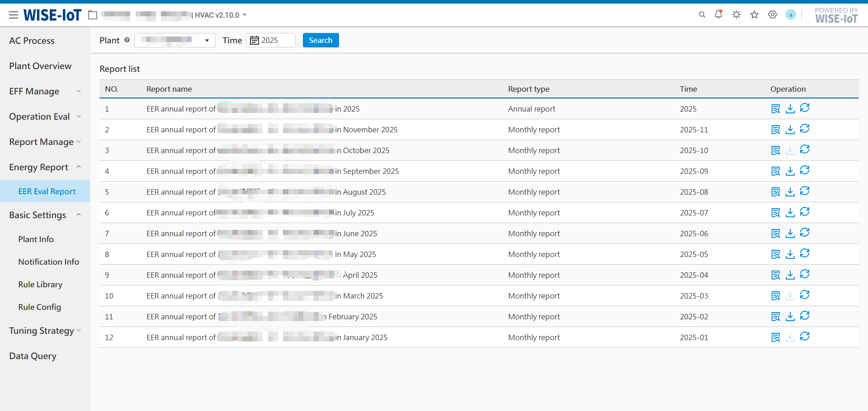This screenshot has height=411, width=868.
Task: Expand the EFF Manage menu
Action: 44,91
